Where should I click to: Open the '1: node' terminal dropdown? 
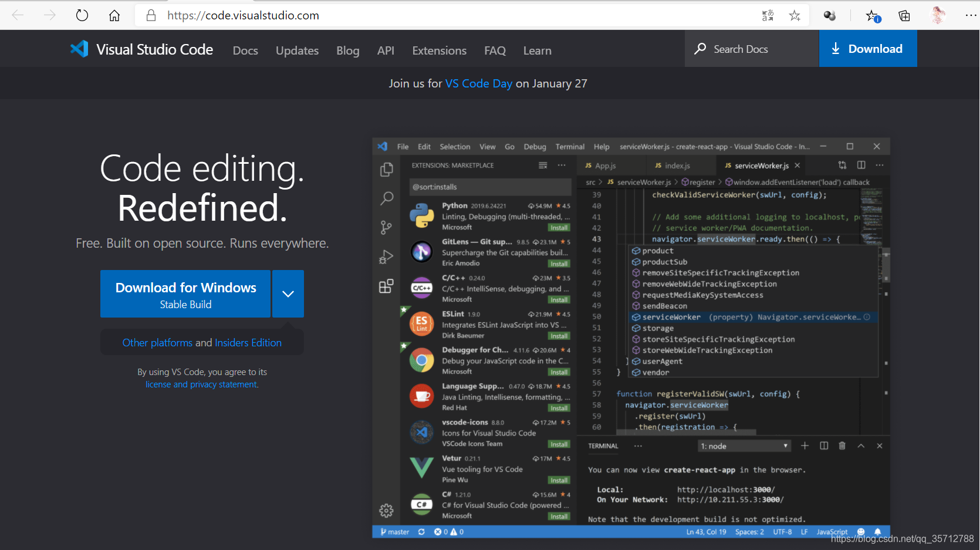(x=744, y=446)
